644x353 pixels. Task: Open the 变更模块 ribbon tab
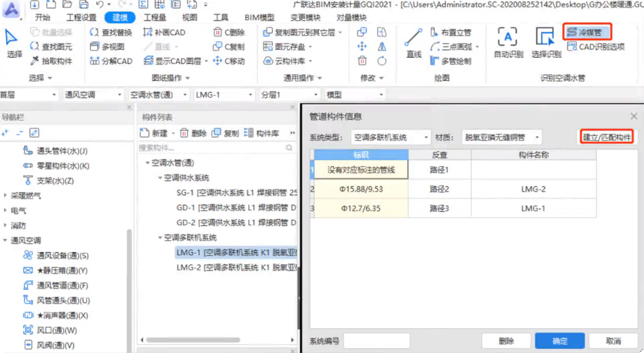point(305,18)
